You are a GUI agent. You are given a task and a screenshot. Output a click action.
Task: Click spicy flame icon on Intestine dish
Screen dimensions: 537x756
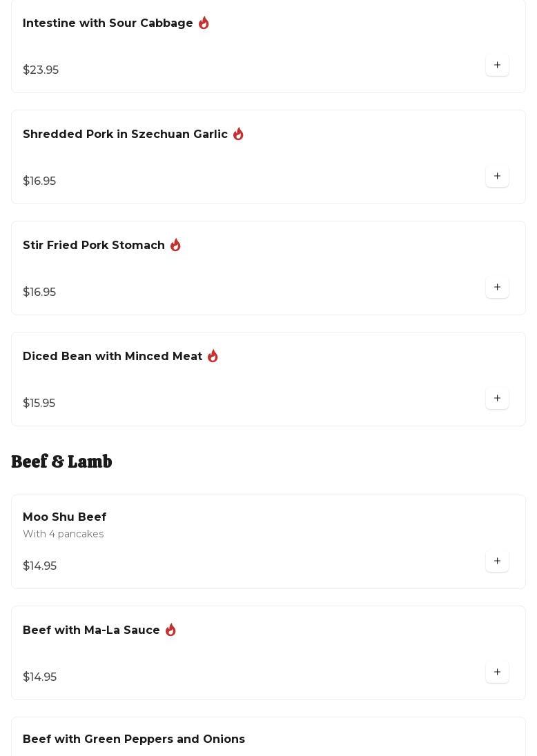(204, 23)
